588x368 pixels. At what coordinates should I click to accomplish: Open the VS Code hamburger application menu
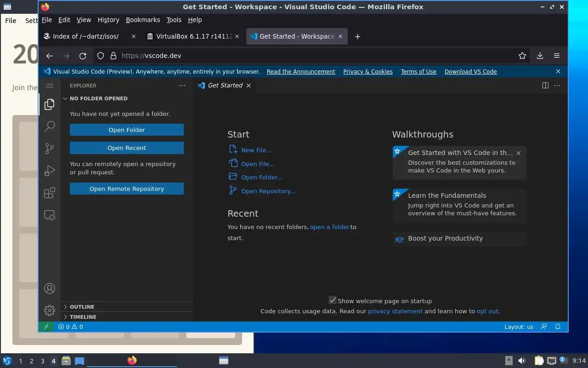point(50,86)
